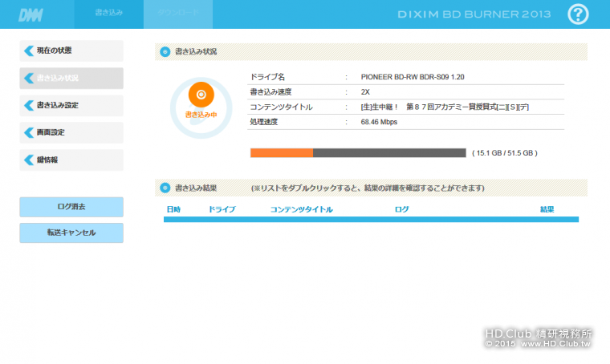Sort results by ドライブ column
610x364 pixels.
tap(222, 209)
